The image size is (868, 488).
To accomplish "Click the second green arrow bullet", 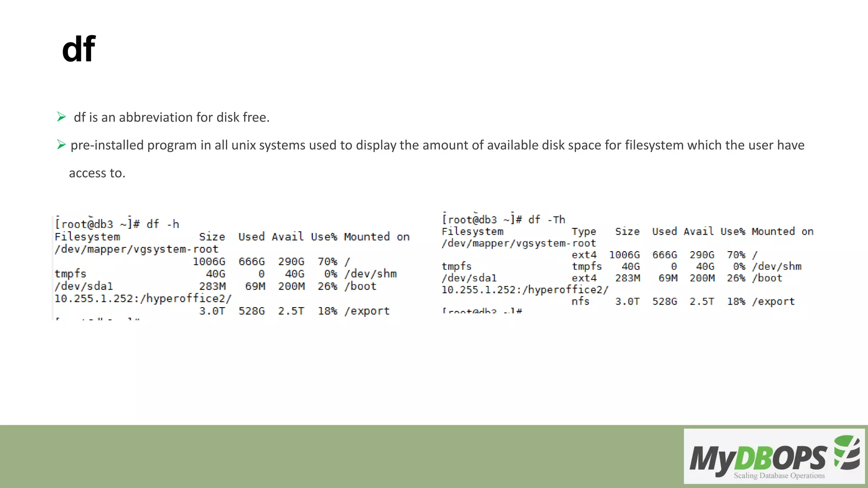I will [61, 145].
